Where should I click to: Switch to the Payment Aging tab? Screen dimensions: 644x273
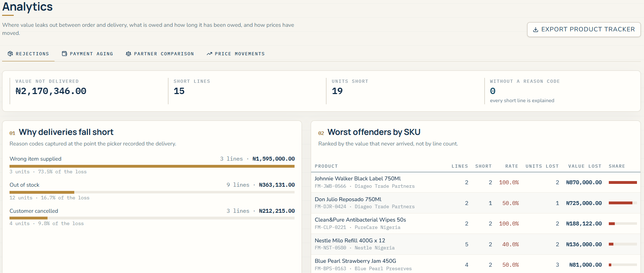click(x=88, y=54)
